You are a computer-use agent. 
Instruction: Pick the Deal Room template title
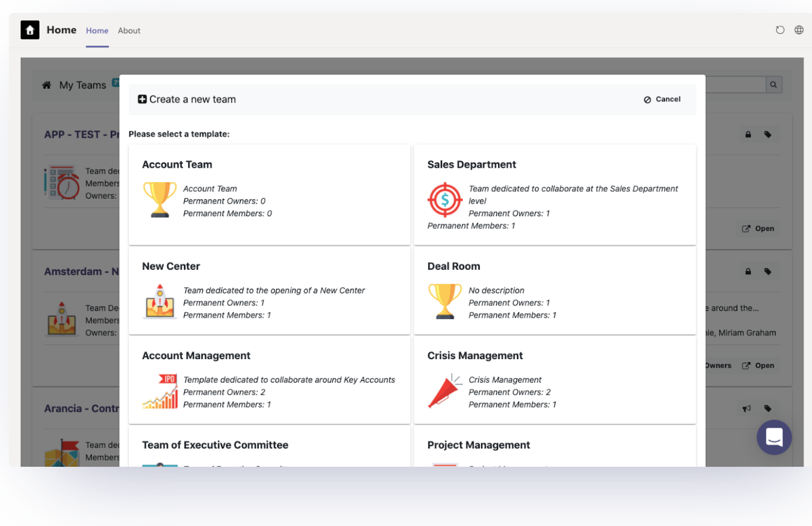[454, 266]
